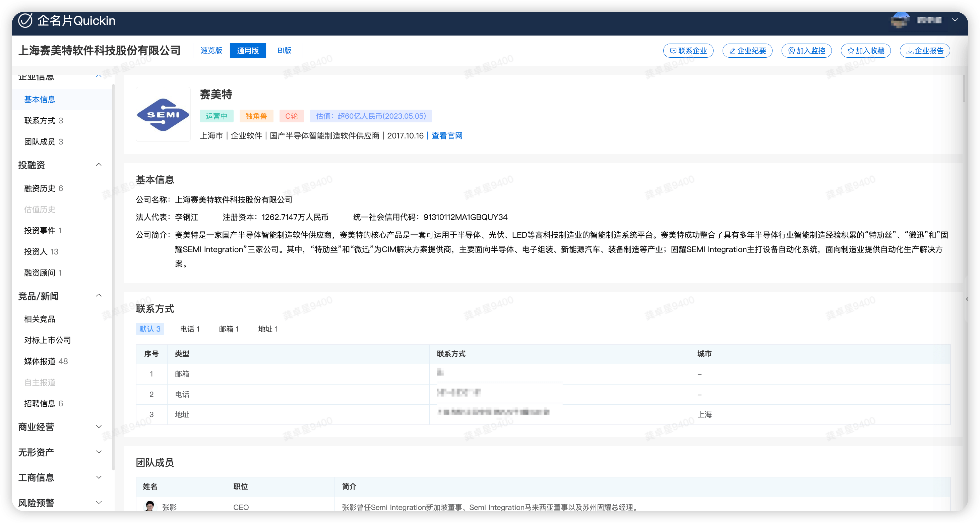Select the 通用版 view tab
Viewport: 980px width, 523px height.
point(248,51)
